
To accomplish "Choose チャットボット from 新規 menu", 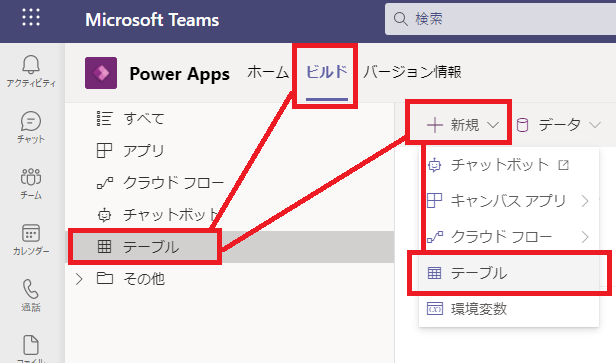I will pyautogui.click(x=509, y=165).
